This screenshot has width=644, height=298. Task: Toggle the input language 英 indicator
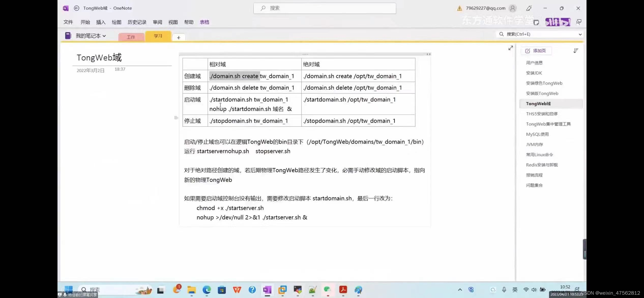(x=515, y=290)
